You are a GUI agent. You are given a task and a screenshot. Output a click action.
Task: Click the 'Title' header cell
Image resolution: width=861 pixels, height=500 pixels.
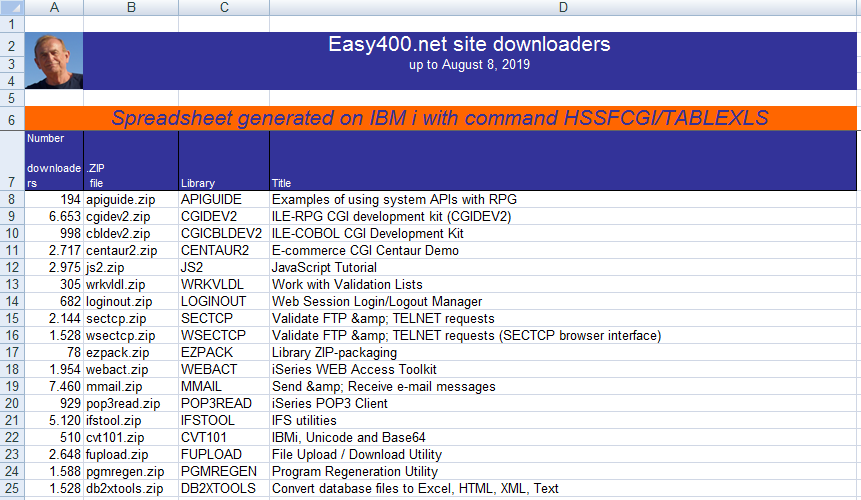click(x=563, y=160)
